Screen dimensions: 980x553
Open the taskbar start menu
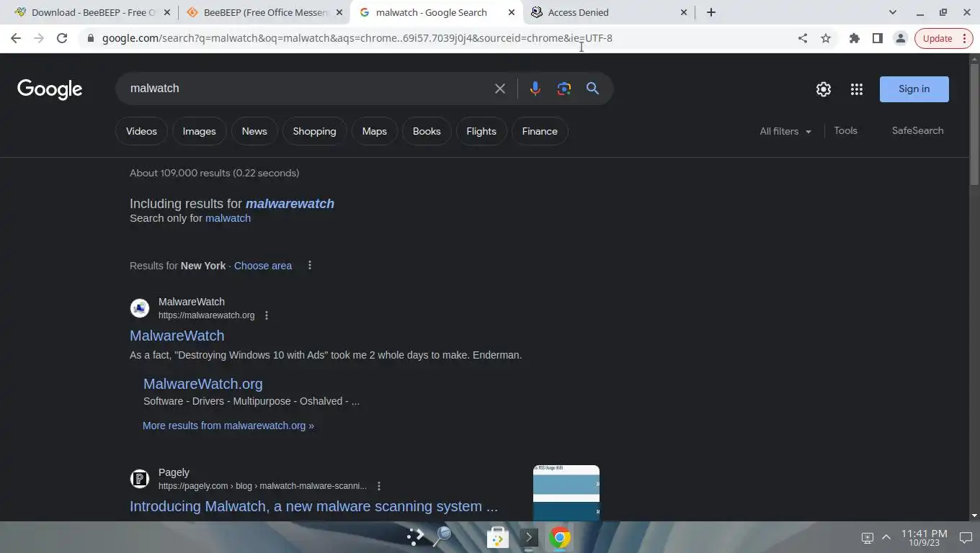(x=415, y=537)
